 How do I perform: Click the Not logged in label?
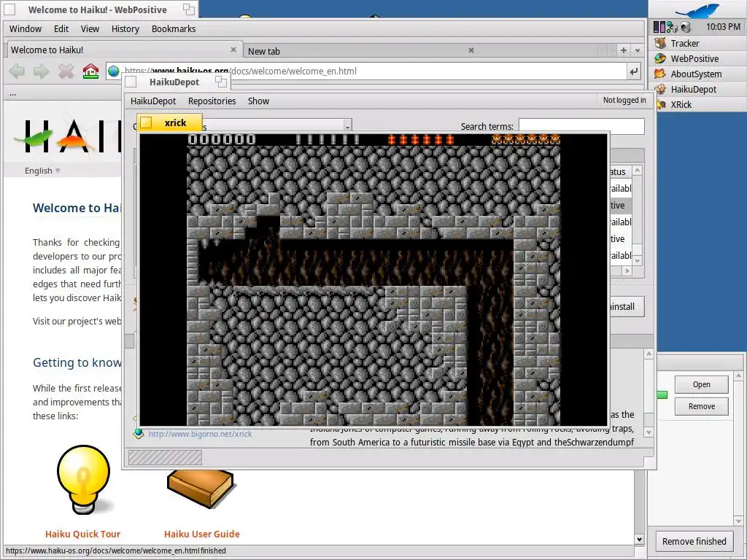tap(624, 100)
